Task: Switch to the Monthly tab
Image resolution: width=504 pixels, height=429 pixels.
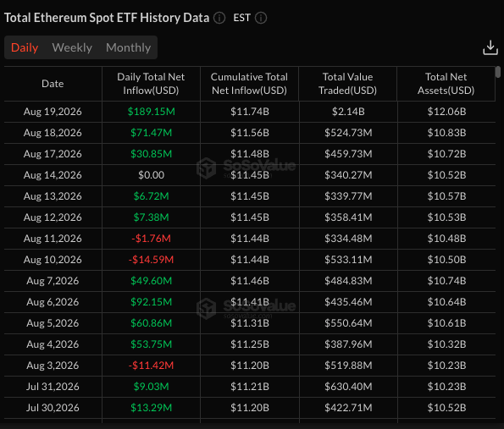Action: [128, 47]
